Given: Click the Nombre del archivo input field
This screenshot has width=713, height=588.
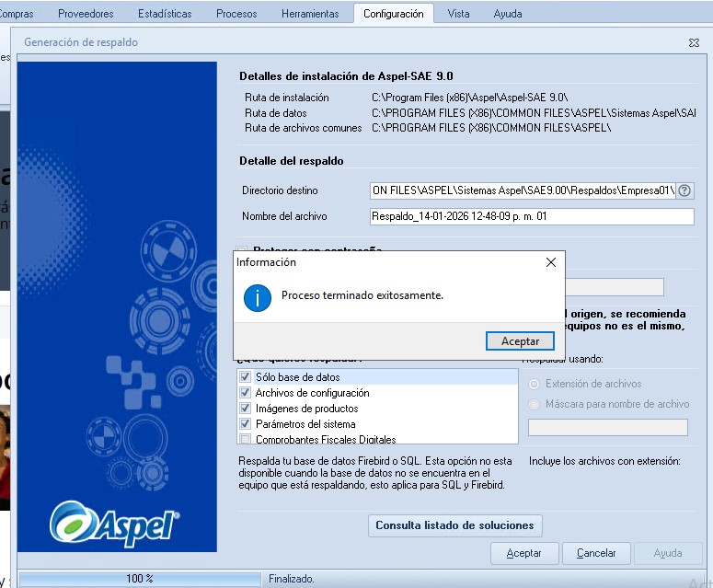Looking at the screenshot, I should click(x=532, y=216).
